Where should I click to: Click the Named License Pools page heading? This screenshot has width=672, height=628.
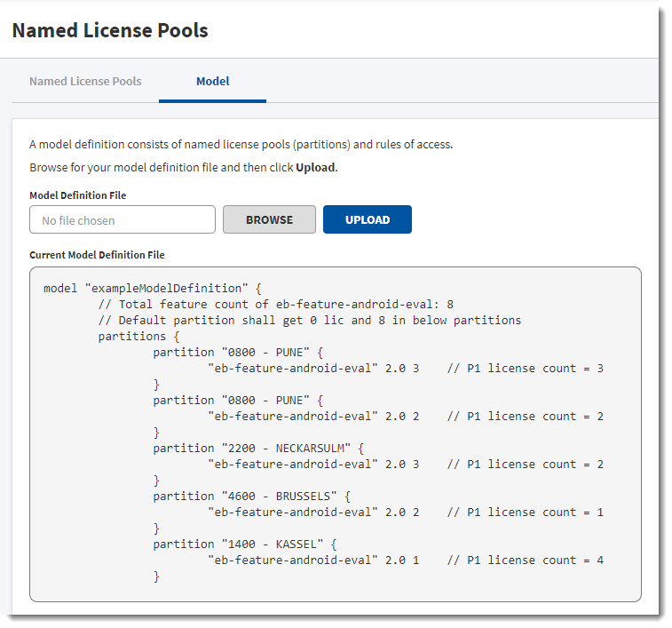[110, 31]
